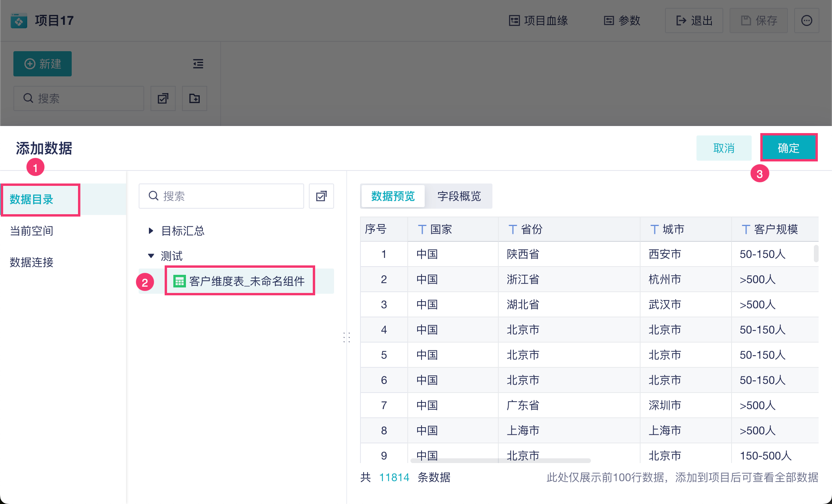Open 参数 parameters panel

[622, 20]
